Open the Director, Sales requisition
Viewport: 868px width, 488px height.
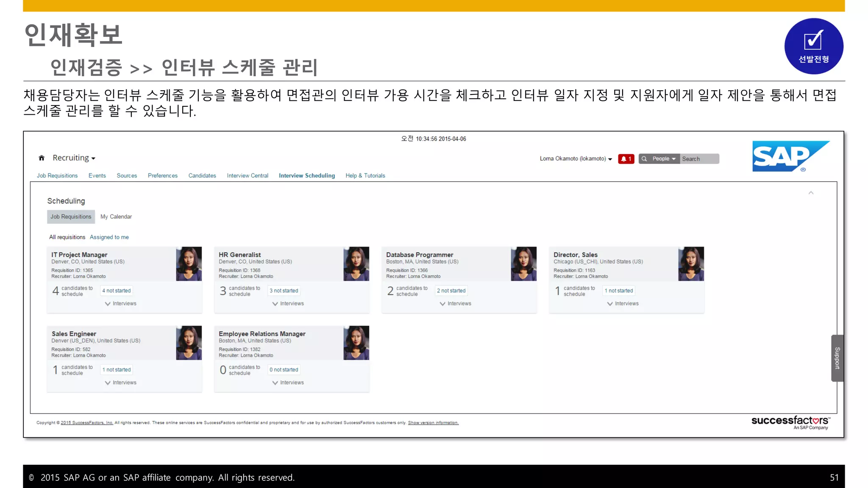click(576, 255)
